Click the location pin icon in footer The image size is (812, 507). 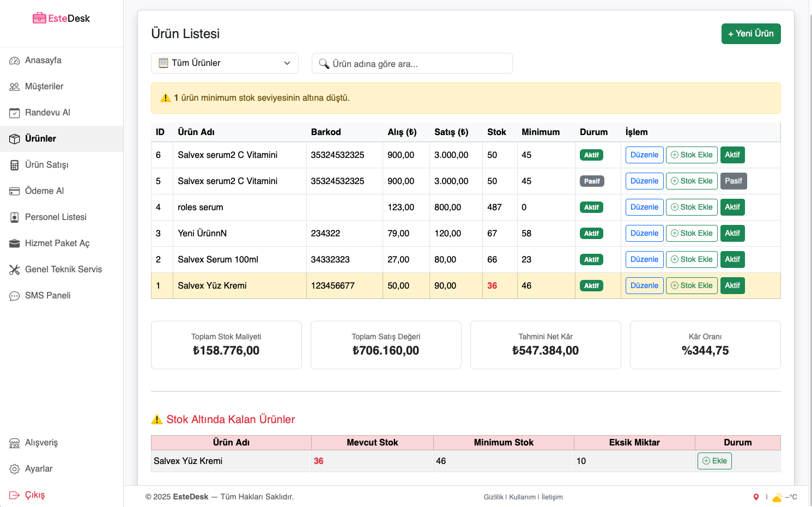[756, 497]
